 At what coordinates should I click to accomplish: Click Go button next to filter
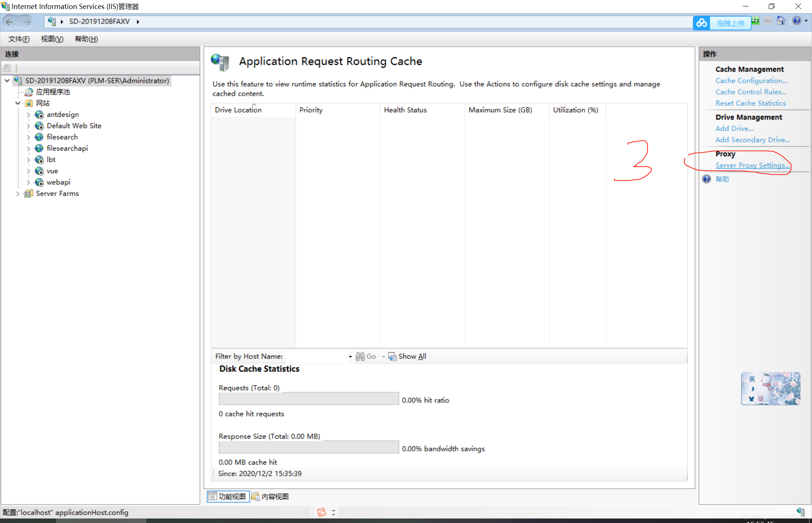click(368, 356)
